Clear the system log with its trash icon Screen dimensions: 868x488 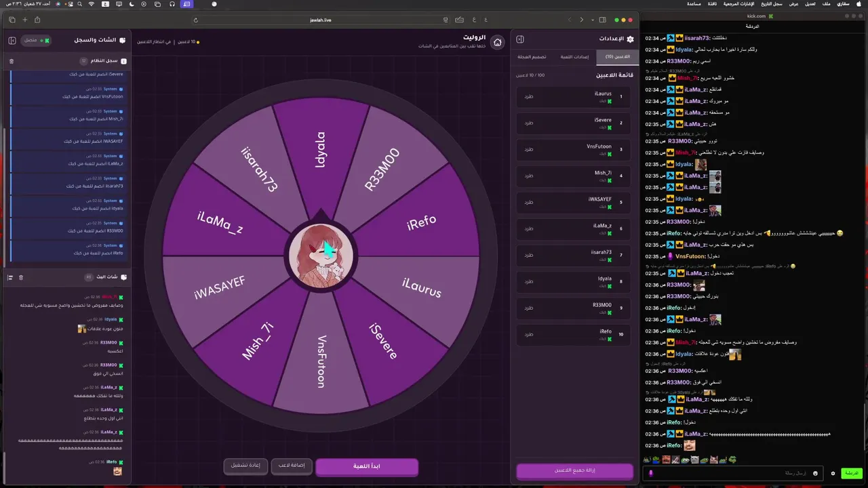[x=12, y=61]
